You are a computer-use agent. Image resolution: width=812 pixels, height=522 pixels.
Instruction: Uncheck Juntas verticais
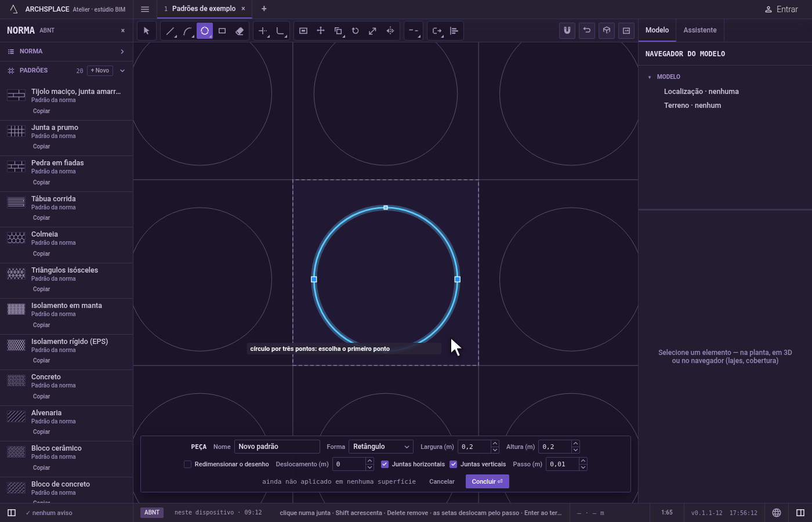point(454,464)
